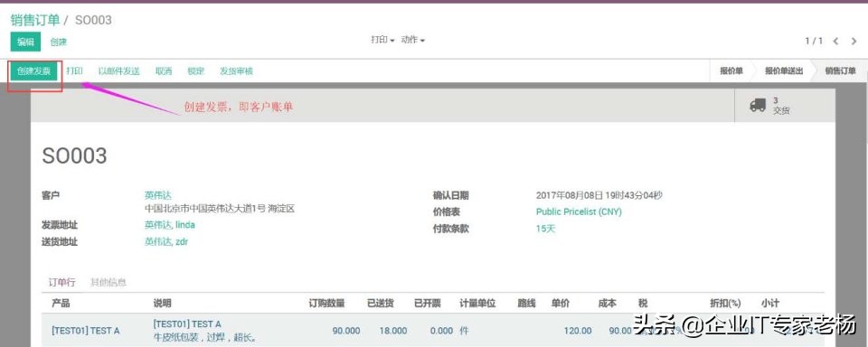Open customer link 英伟达
Screen dimensions: 868x347
[x=158, y=195]
